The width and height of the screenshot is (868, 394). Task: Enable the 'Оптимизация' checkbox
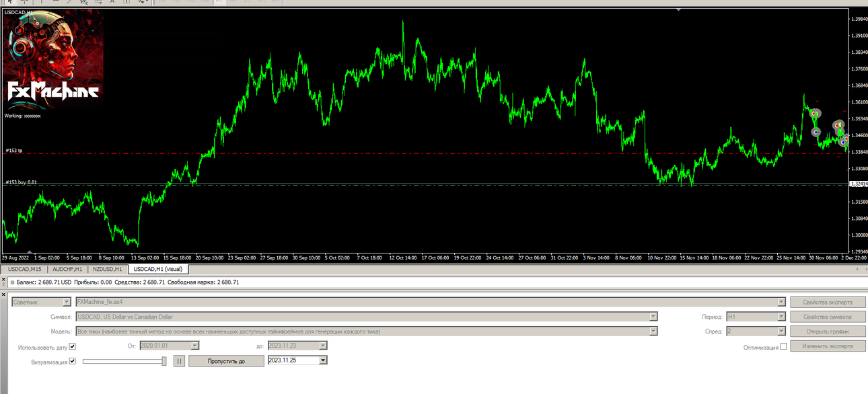click(x=783, y=347)
